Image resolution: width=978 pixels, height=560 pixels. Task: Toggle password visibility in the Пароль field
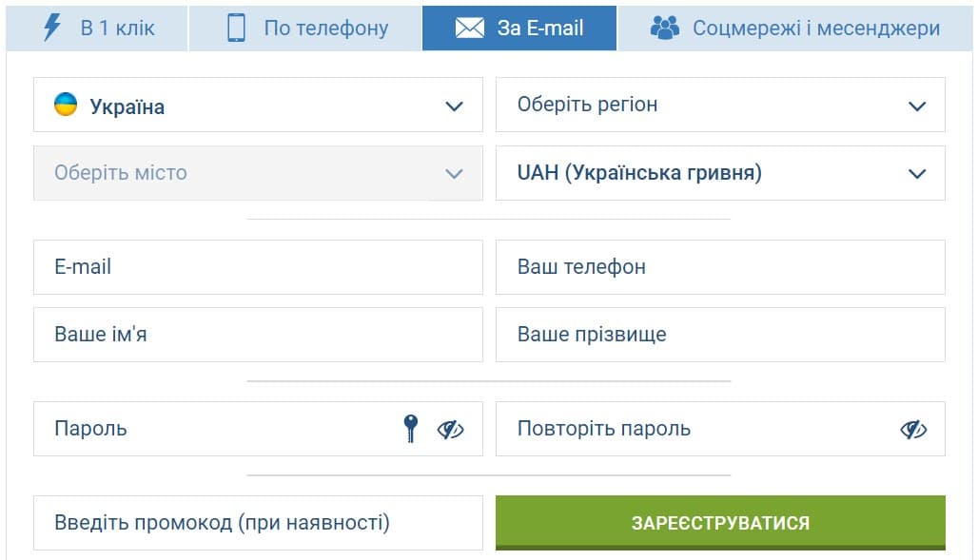(450, 429)
